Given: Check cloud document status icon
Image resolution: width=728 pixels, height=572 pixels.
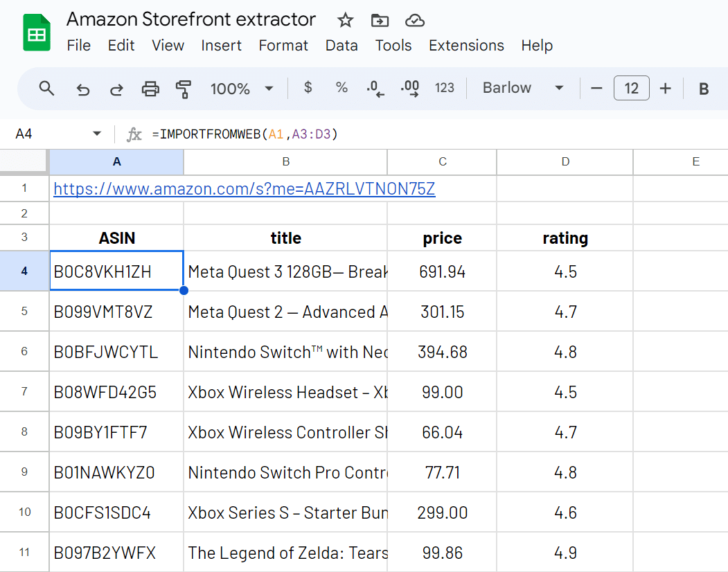Looking at the screenshot, I should (414, 20).
